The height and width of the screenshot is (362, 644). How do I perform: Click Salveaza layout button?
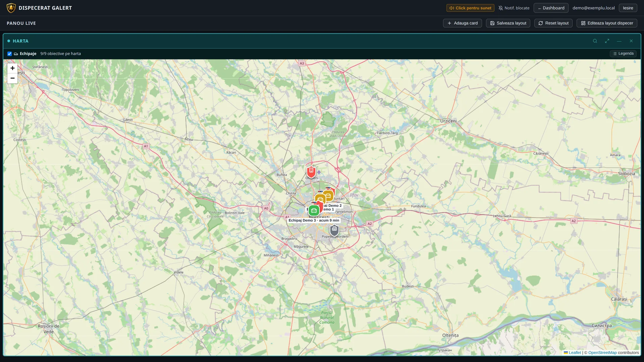[x=508, y=23]
